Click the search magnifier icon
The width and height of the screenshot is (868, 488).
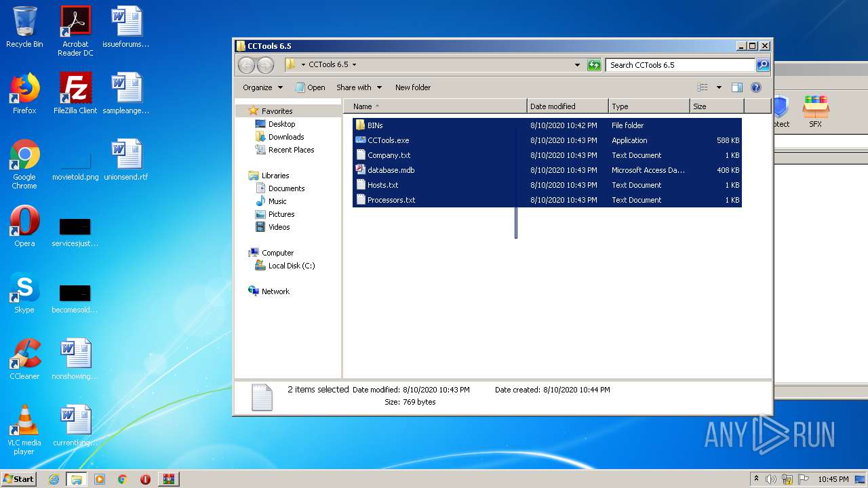click(x=763, y=65)
